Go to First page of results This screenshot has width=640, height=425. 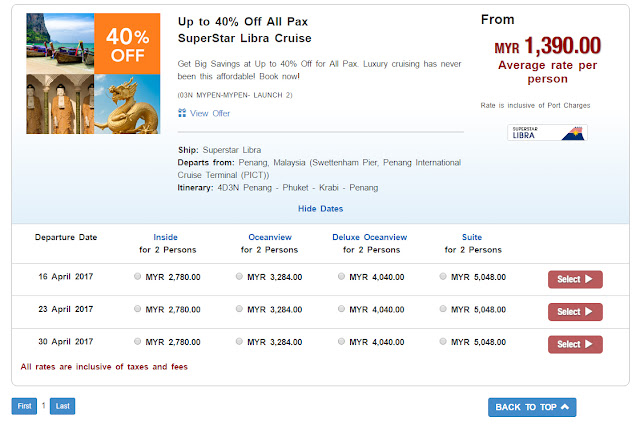click(23, 406)
